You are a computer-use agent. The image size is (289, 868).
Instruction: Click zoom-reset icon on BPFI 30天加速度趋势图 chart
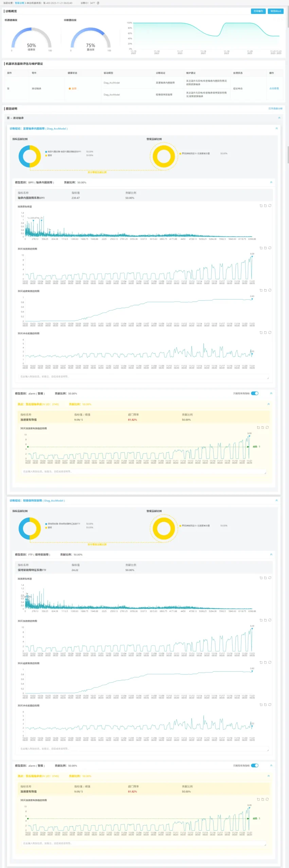click(x=265, y=248)
